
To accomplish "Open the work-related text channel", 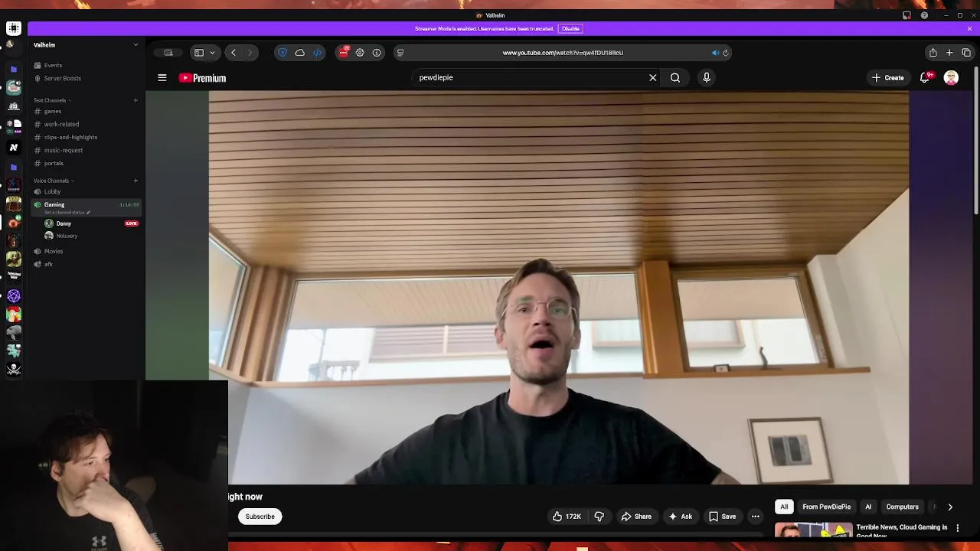I will tap(61, 124).
